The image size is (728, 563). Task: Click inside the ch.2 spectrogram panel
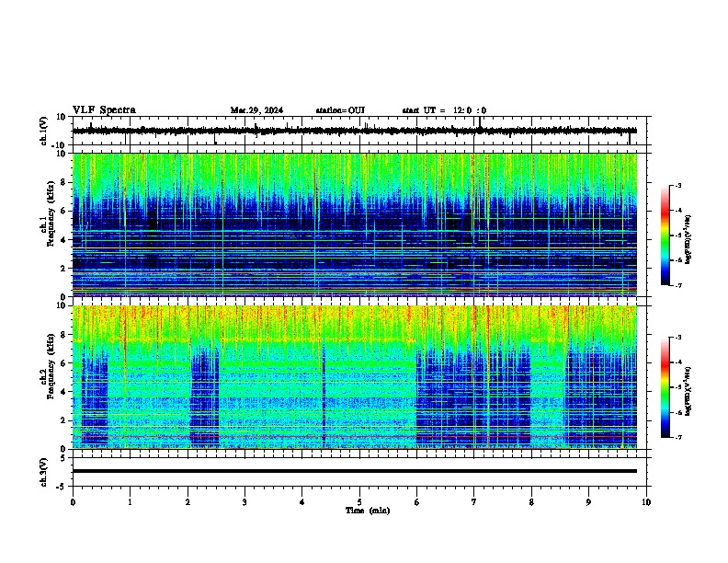click(355, 377)
